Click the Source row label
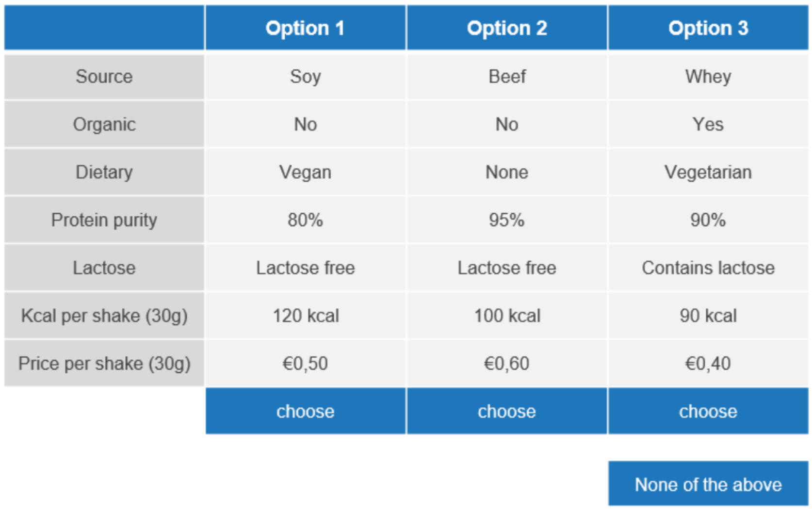The width and height of the screenshot is (812, 509). point(104,76)
